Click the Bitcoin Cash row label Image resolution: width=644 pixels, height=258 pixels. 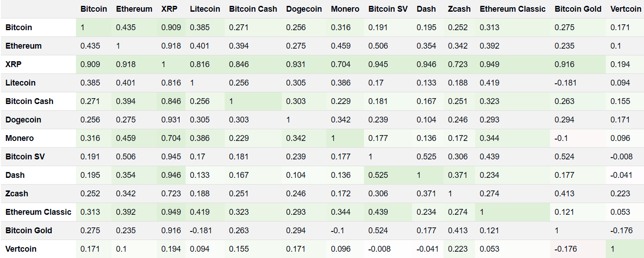[29, 101]
